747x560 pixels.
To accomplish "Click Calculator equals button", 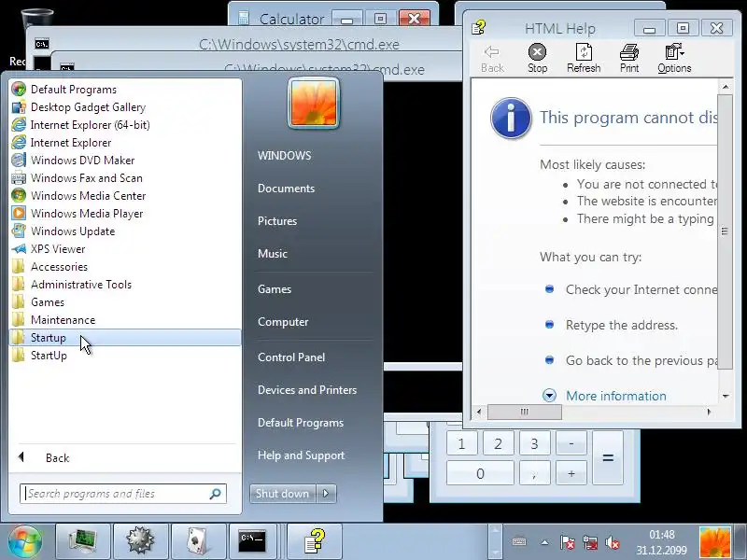I will (608, 458).
